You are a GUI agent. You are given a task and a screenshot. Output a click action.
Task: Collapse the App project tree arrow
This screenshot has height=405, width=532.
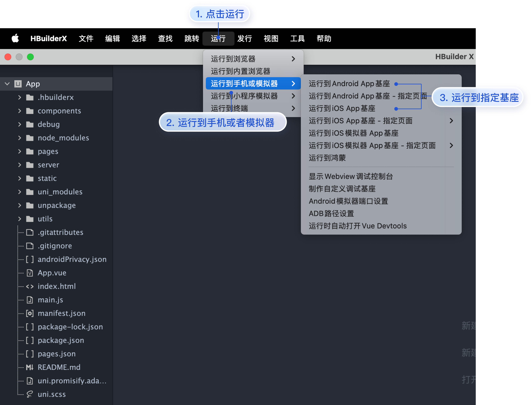7,84
